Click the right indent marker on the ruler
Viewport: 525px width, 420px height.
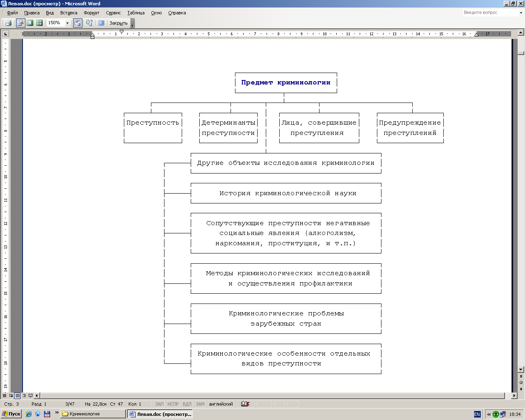[x=476, y=35]
